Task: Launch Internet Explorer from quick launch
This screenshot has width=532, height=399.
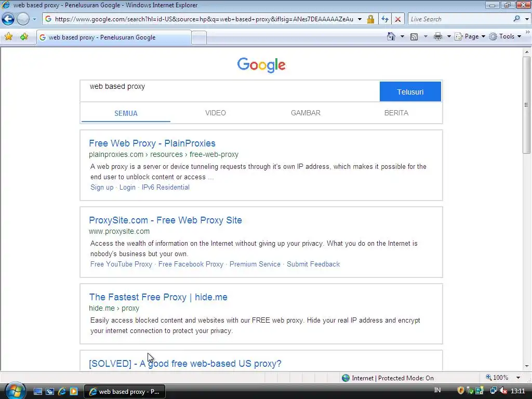Action: (x=62, y=392)
